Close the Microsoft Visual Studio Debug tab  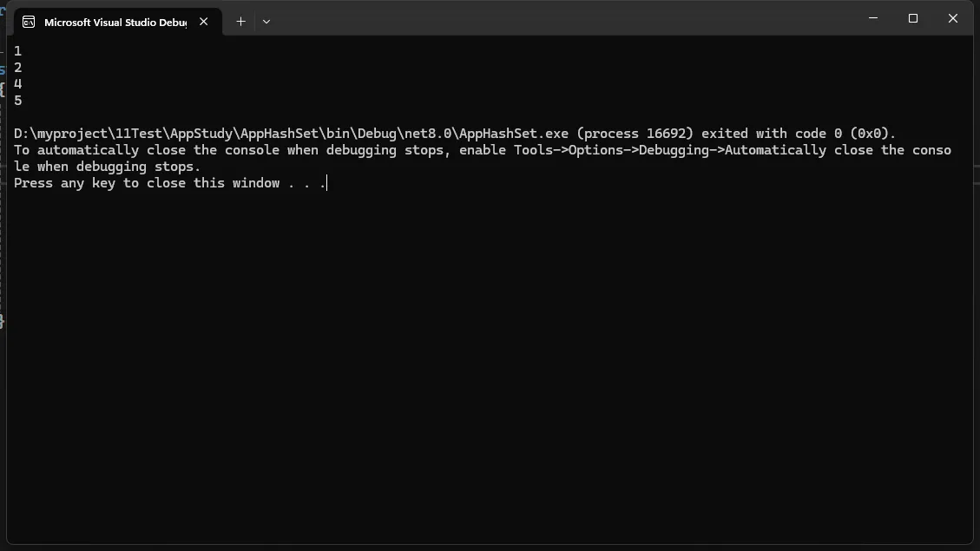pos(204,21)
